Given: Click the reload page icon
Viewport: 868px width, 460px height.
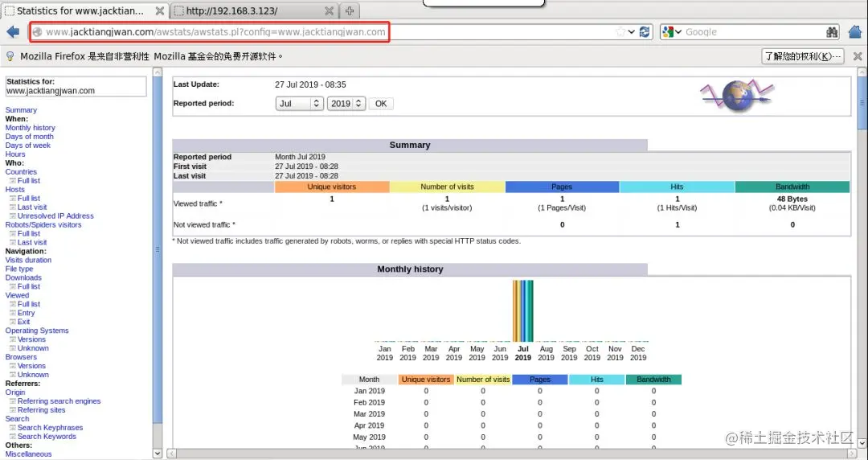Looking at the screenshot, I should 645,32.
